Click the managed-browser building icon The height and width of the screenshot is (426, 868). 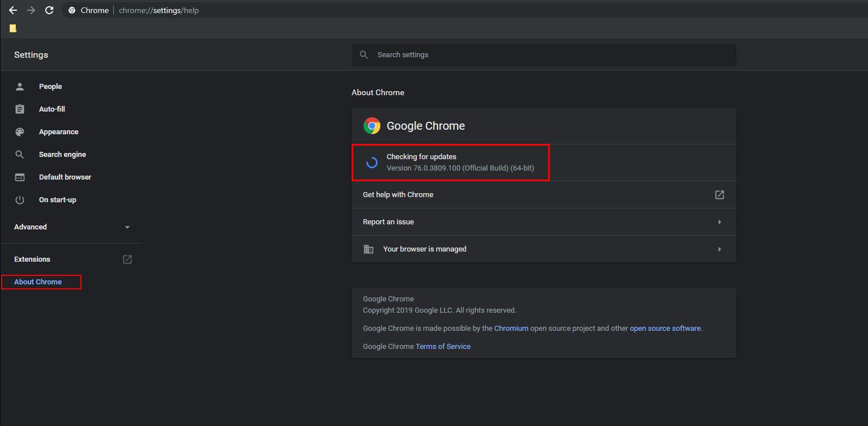pyautogui.click(x=369, y=249)
